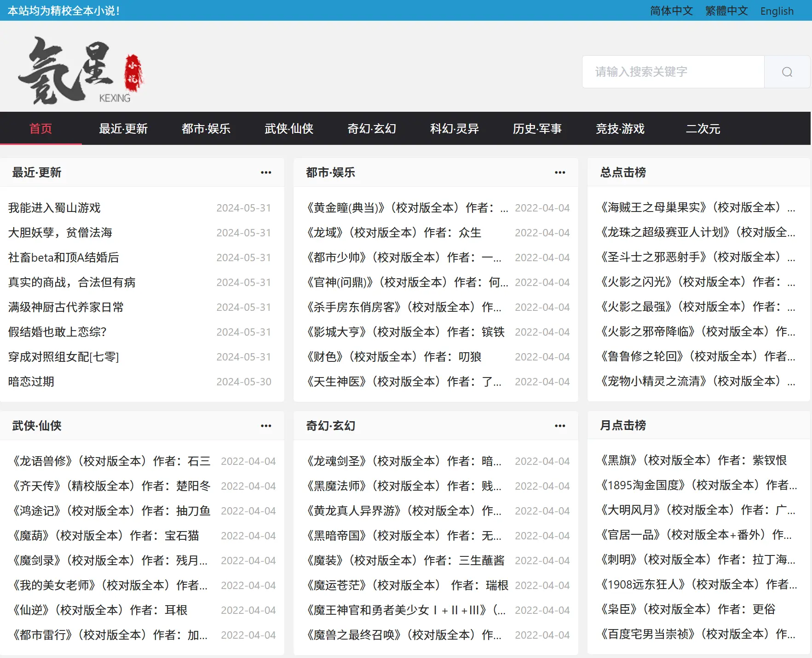812x658 pixels.
Task: Expand more updates from 最近·更新 section
Action: pyautogui.click(x=266, y=172)
